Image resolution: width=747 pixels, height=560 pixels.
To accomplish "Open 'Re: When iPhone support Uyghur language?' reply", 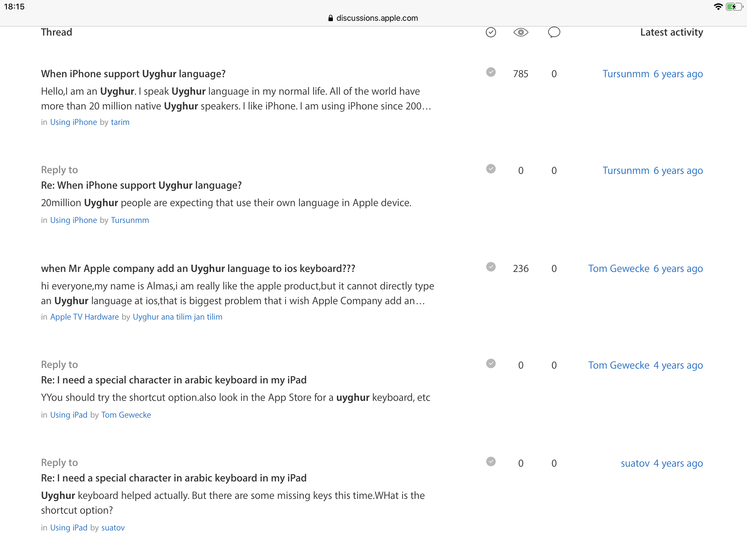I will (x=141, y=185).
